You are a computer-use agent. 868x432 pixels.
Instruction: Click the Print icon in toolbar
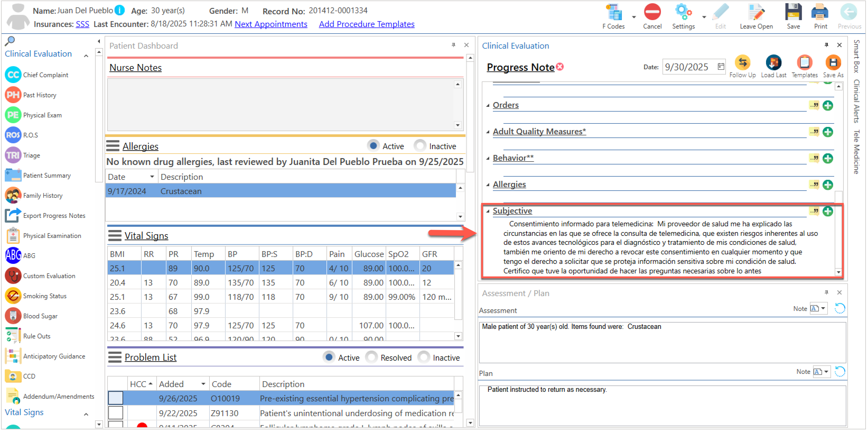point(820,13)
